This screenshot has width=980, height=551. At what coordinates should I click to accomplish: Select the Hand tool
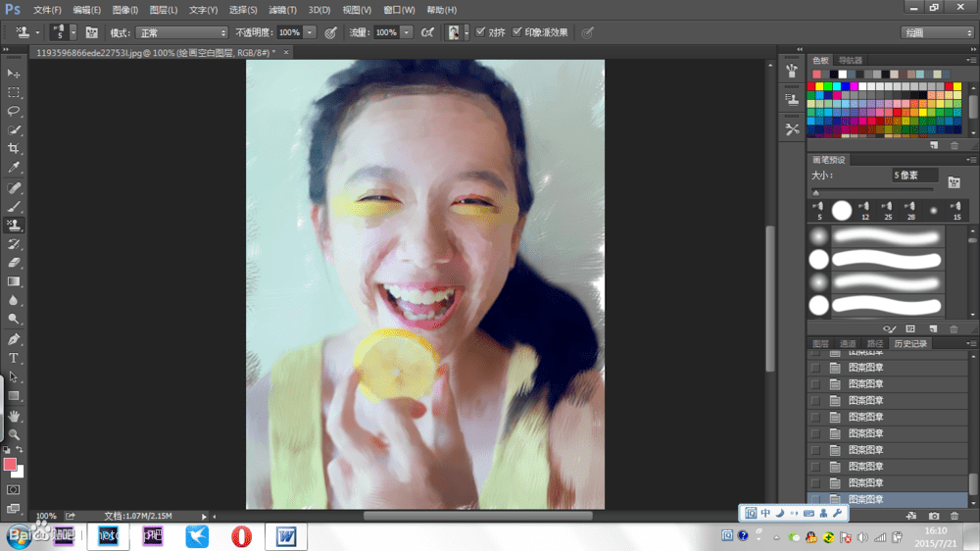pyautogui.click(x=13, y=416)
